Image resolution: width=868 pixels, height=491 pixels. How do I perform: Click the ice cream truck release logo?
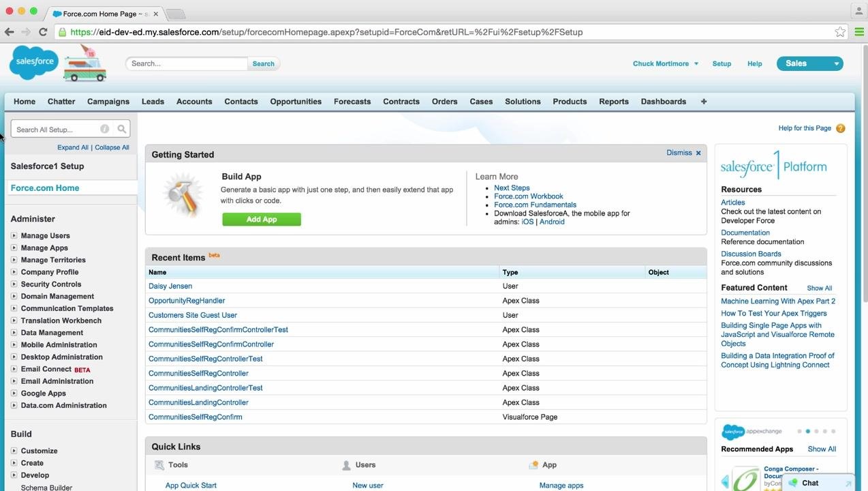85,64
